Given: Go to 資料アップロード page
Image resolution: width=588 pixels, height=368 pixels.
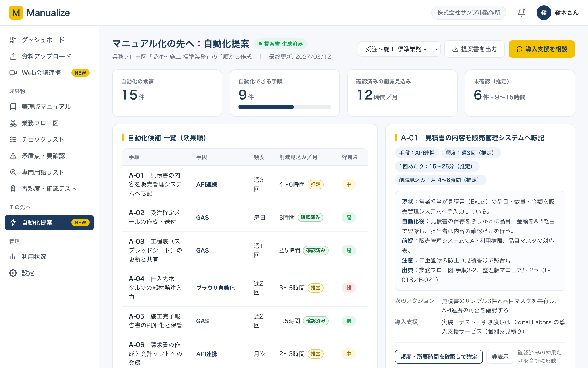Looking at the screenshot, I should (x=49, y=56).
